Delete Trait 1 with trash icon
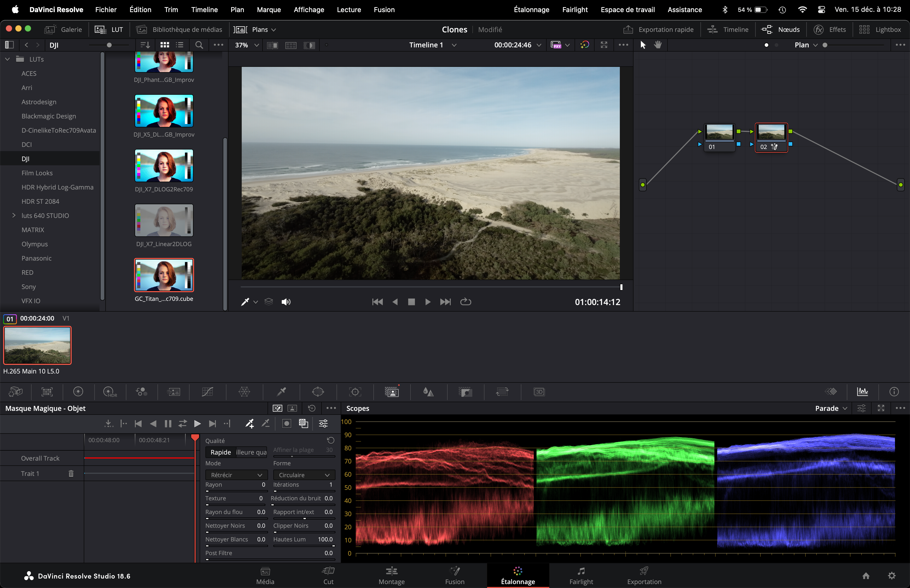Viewport: 910px width, 588px height. click(x=71, y=474)
